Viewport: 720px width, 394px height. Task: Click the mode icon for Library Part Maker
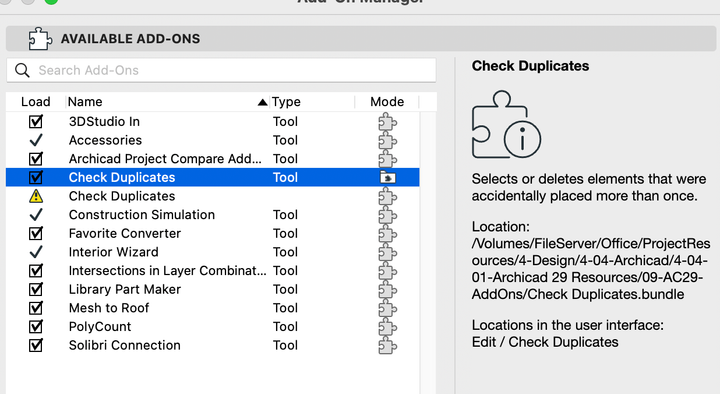coord(388,290)
